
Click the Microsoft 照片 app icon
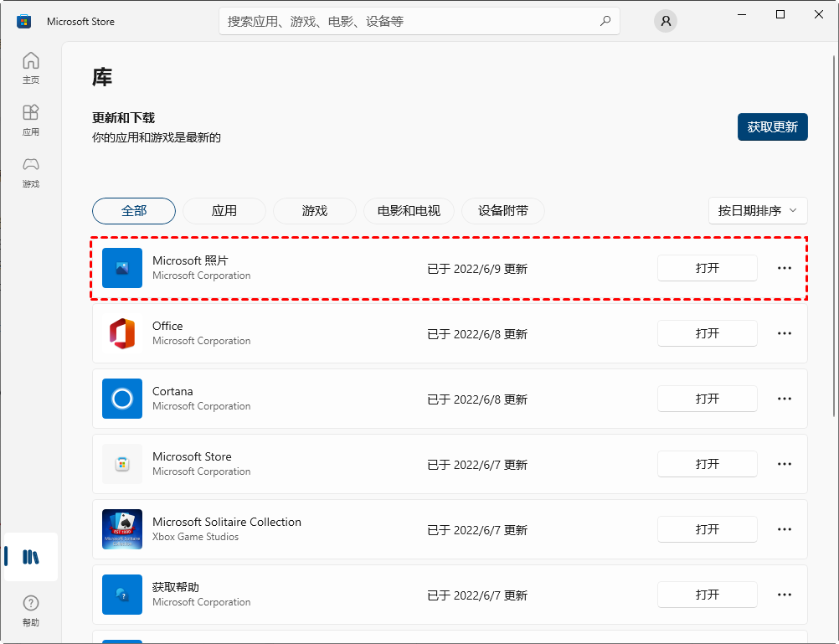[x=122, y=268]
